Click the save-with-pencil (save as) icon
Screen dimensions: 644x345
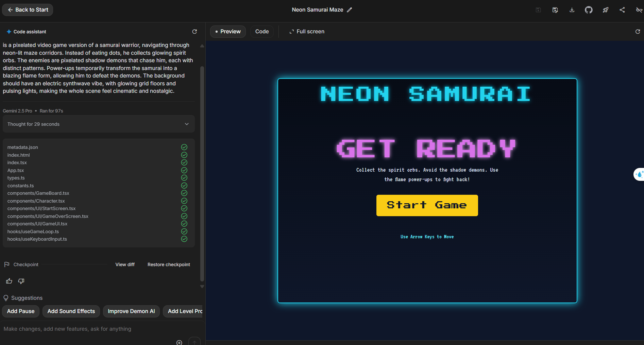555,10
